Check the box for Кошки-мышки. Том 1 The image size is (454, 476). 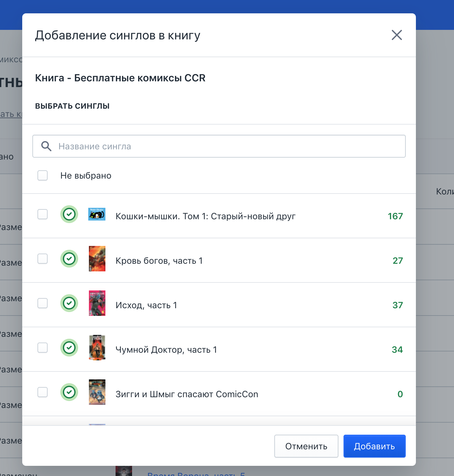click(43, 214)
